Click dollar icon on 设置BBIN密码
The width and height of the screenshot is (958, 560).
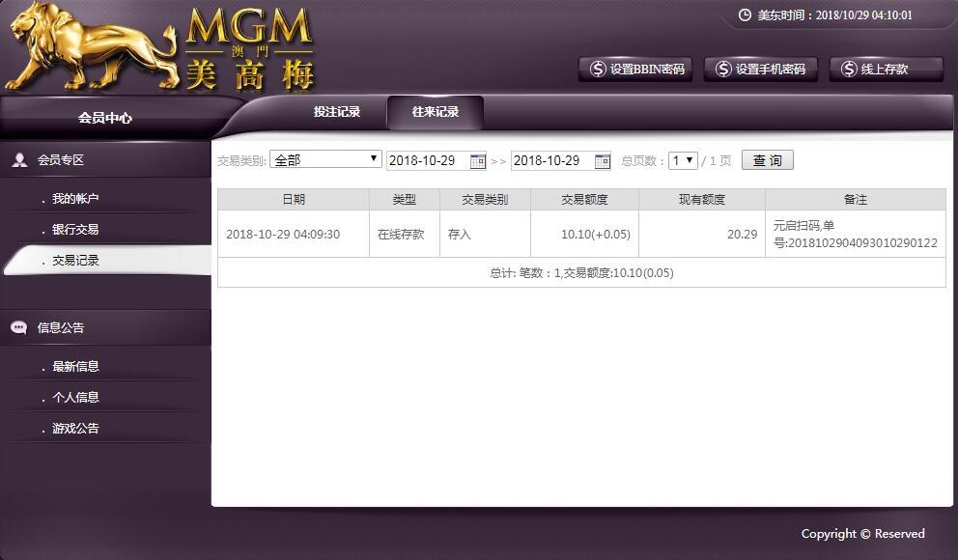(x=598, y=70)
